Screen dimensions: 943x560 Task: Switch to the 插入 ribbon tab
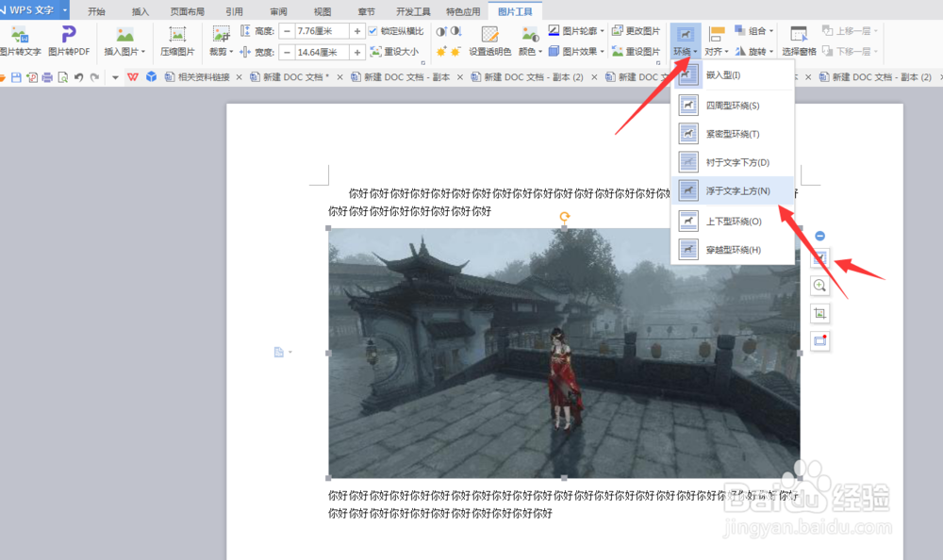[x=141, y=11]
